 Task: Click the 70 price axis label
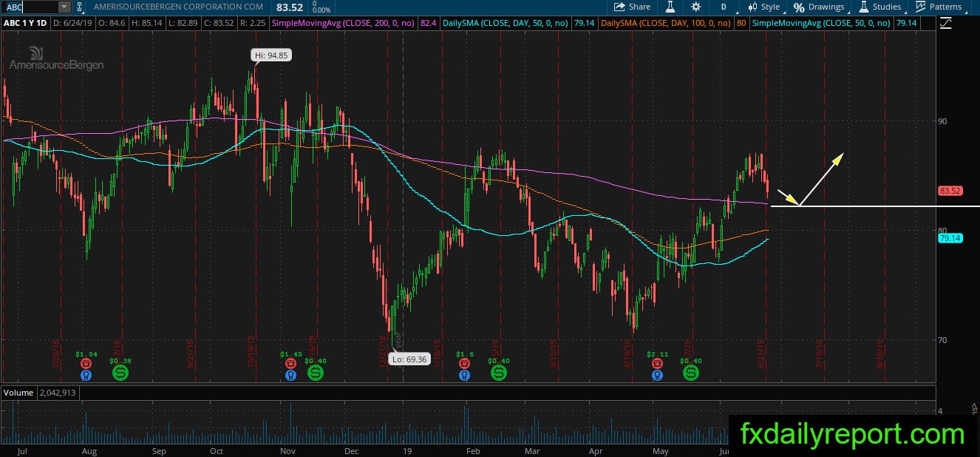coord(943,340)
